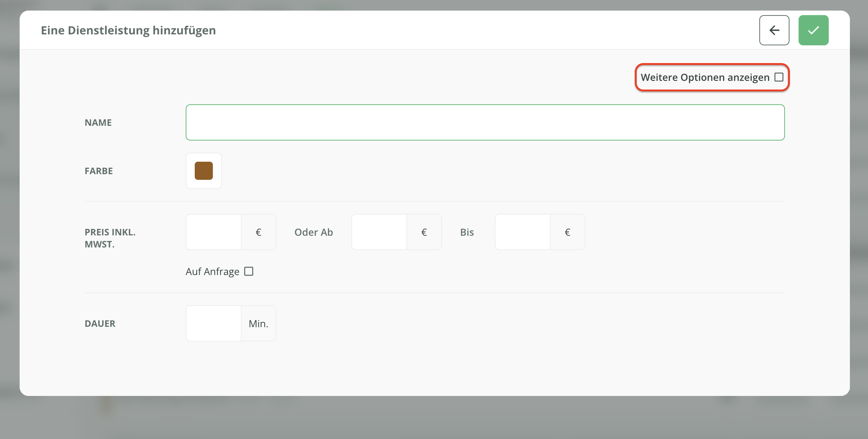This screenshot has width=868, height=439.
Task: Click the back arrow button
Action: point(774,30)
